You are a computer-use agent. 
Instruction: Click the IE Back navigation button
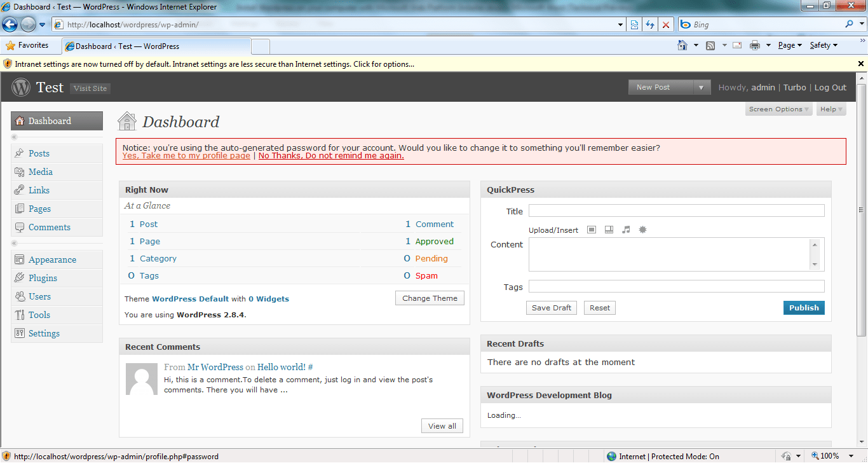[x=10, y=24]
